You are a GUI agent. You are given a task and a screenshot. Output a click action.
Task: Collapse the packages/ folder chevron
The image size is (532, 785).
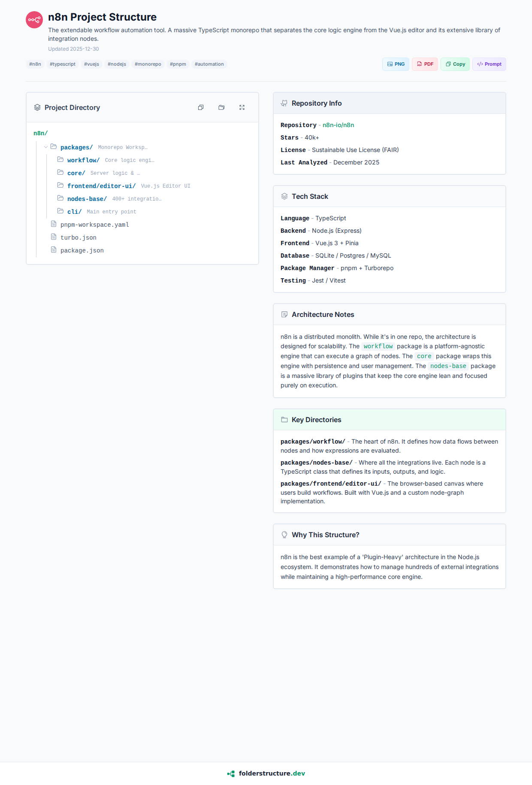46,147
